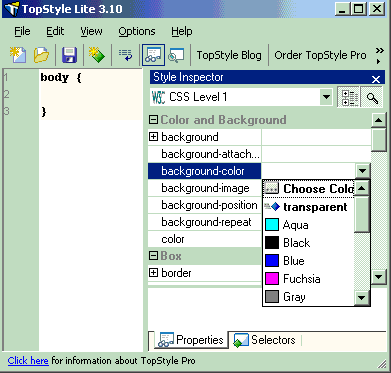The height and width of the screenshot is (373, 391).
Task: Click the body { line in the editor
Action: point(61,78)
